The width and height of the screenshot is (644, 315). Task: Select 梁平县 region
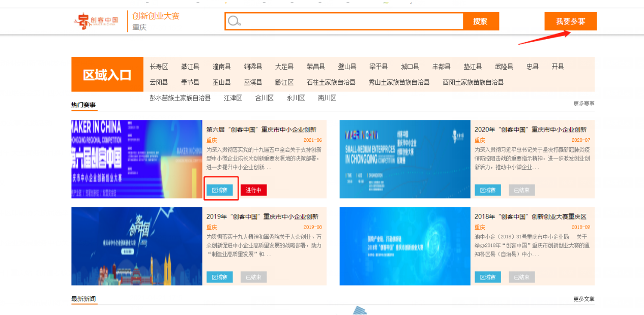[378, 67]
